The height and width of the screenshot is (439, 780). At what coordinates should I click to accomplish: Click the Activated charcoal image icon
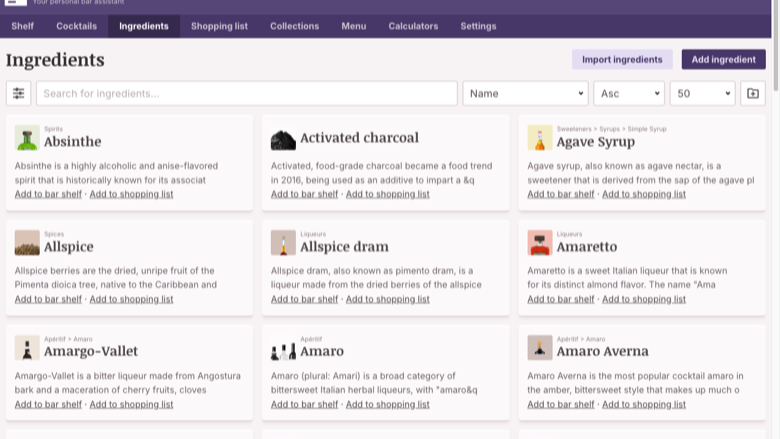[x=283, y=138]
